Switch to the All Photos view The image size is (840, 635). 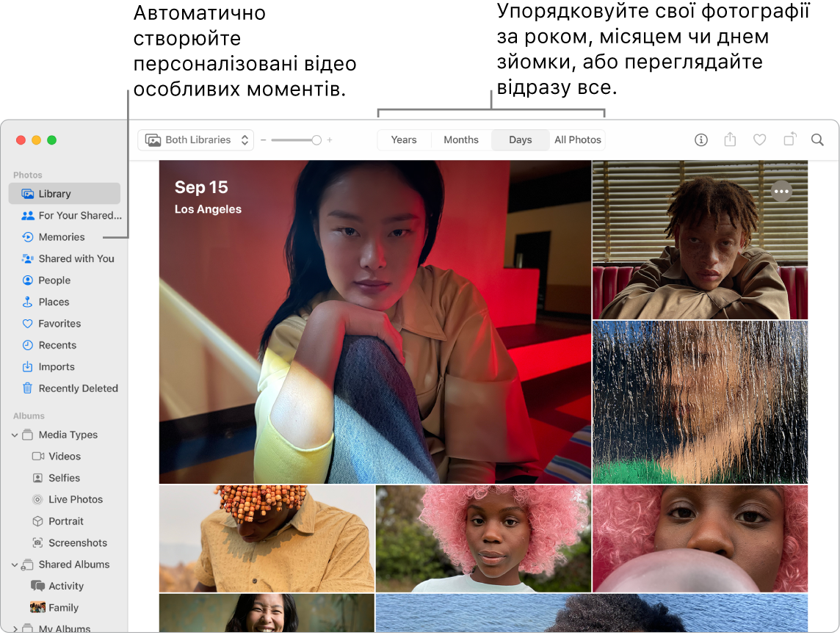click(x=577, y=139)
